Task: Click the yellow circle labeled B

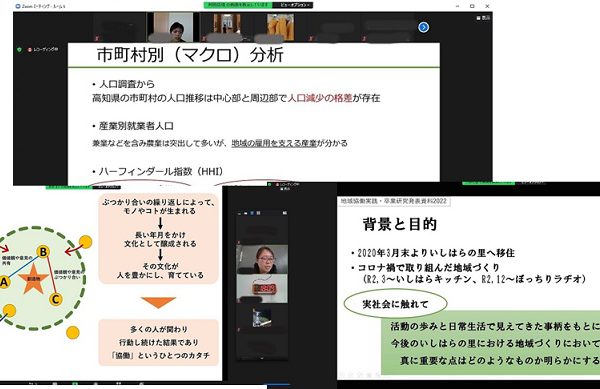Action: coord(43,252)
